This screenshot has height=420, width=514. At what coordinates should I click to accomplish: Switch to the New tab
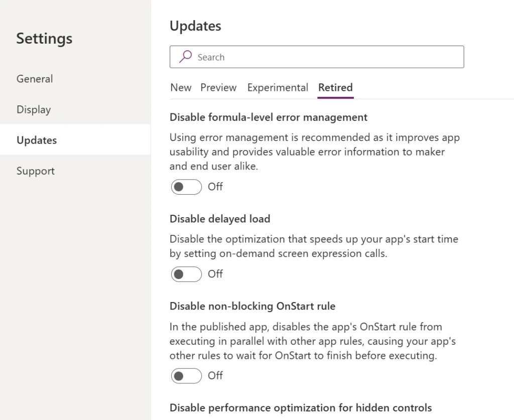(181, 88)
